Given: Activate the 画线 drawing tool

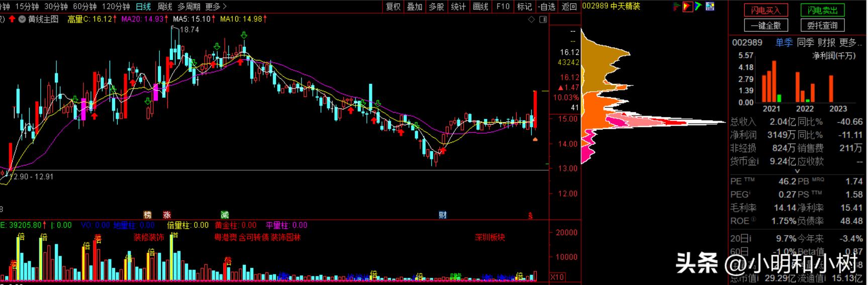Looking at the screenshot, I should tap(480, 7).
